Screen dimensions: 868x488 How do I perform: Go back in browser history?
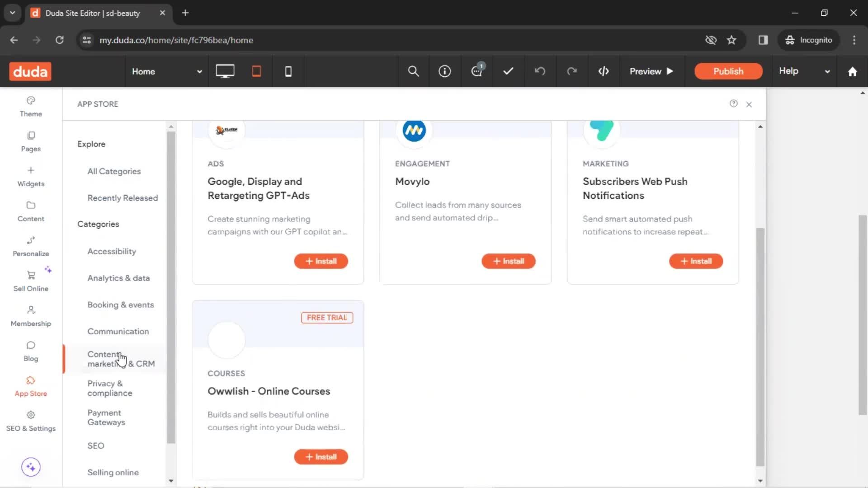pos(14,40)
